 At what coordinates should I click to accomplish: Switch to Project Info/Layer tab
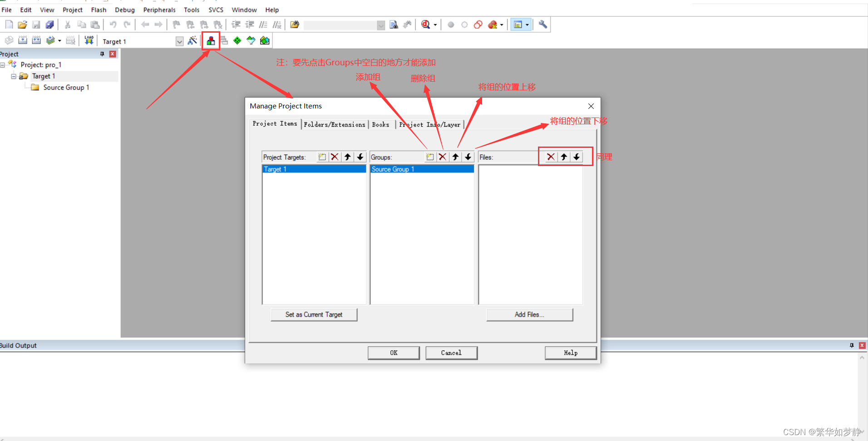point(430,124)
